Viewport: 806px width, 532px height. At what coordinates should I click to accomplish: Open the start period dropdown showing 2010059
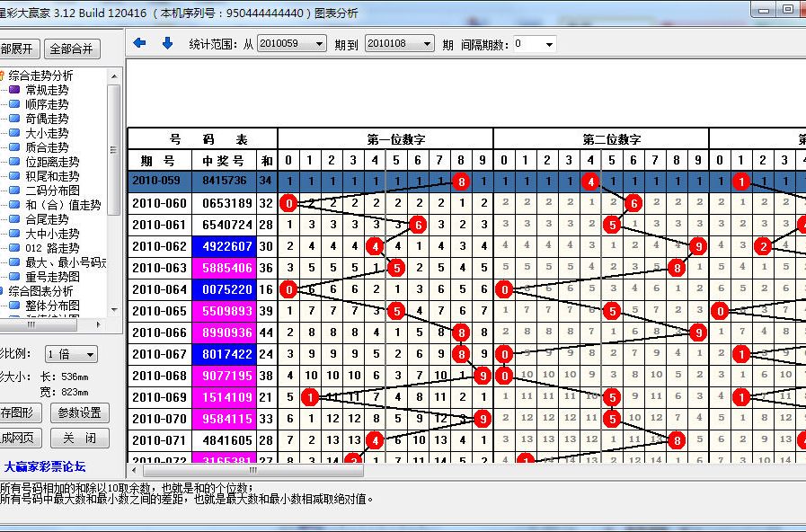tap(291, 44)
